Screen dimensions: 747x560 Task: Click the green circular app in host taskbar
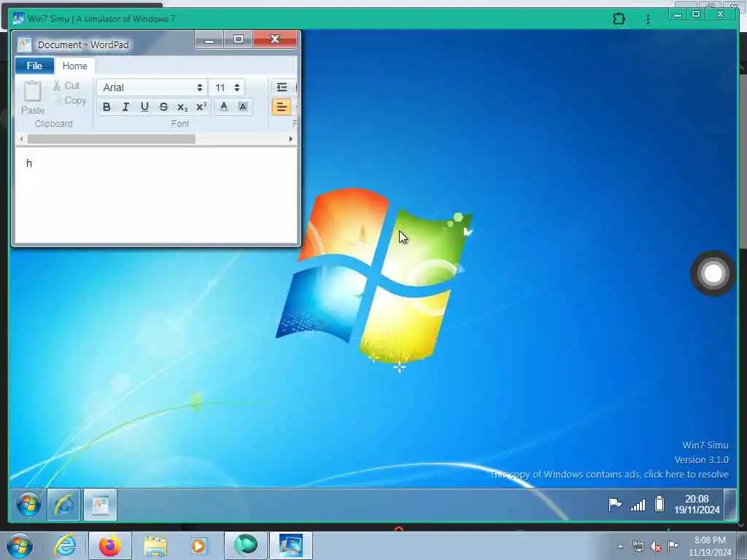(x=246, y=545)
